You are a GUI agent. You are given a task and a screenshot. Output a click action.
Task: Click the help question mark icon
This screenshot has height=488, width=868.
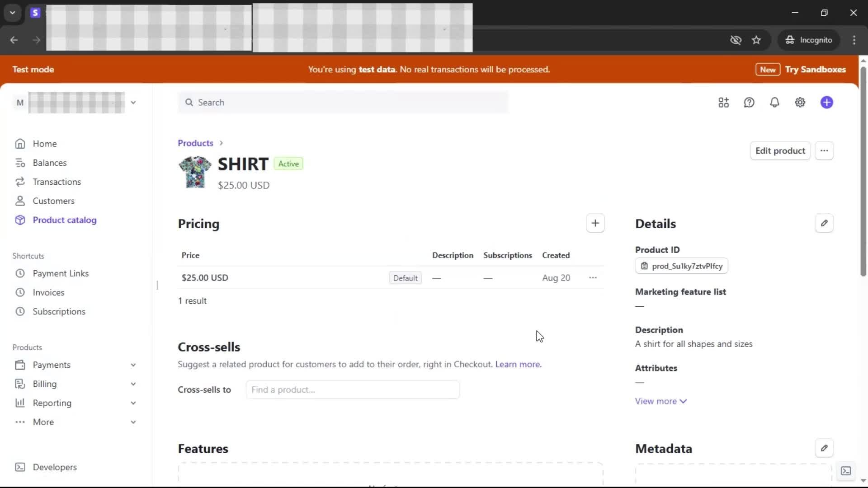point(749,103)
